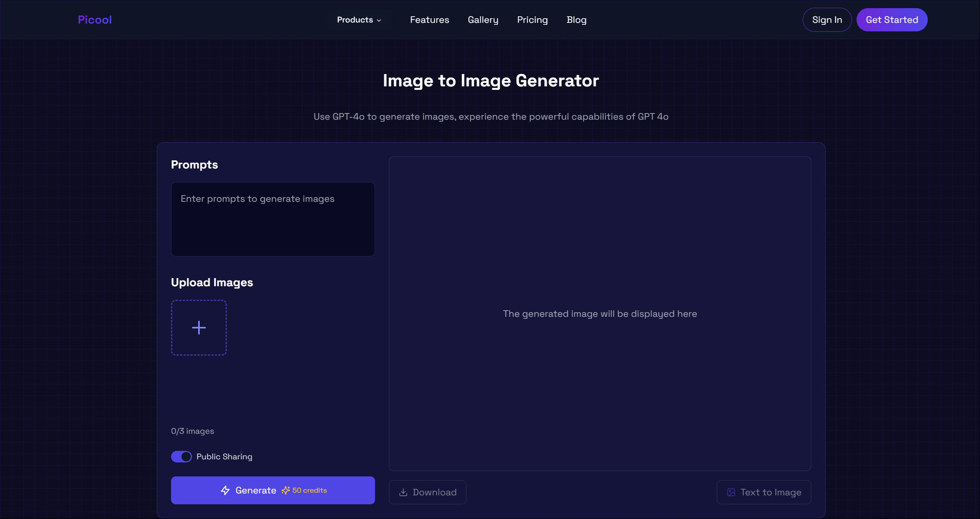Click the Download button
This screenshot has height=519, width=980.
[427, 492]
